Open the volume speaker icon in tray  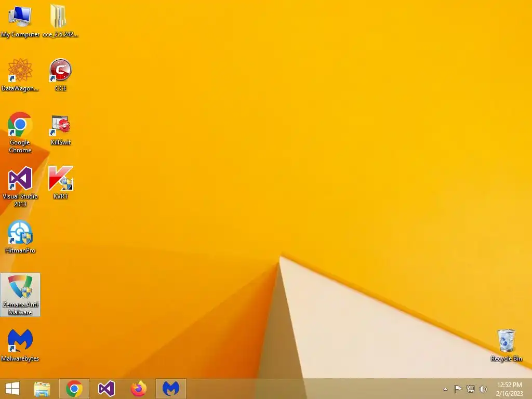[x=483, y=389]
